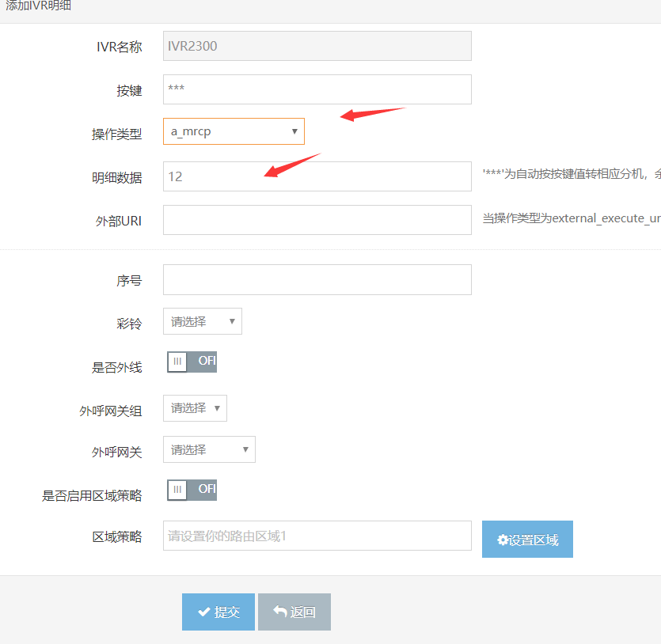Submit the form with 提交 button
Image resolution: width=661 pixels, height=644 pixels.
pyautogui.click(x=218, y=612)
